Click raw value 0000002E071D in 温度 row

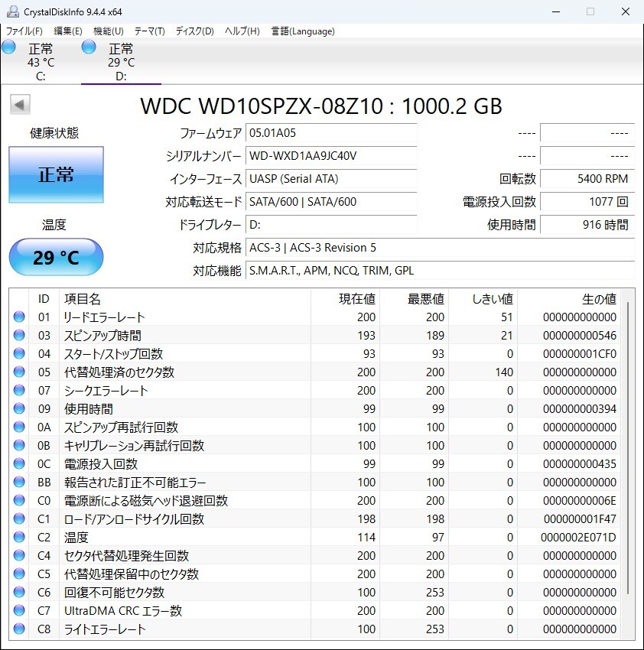(578, 538)
